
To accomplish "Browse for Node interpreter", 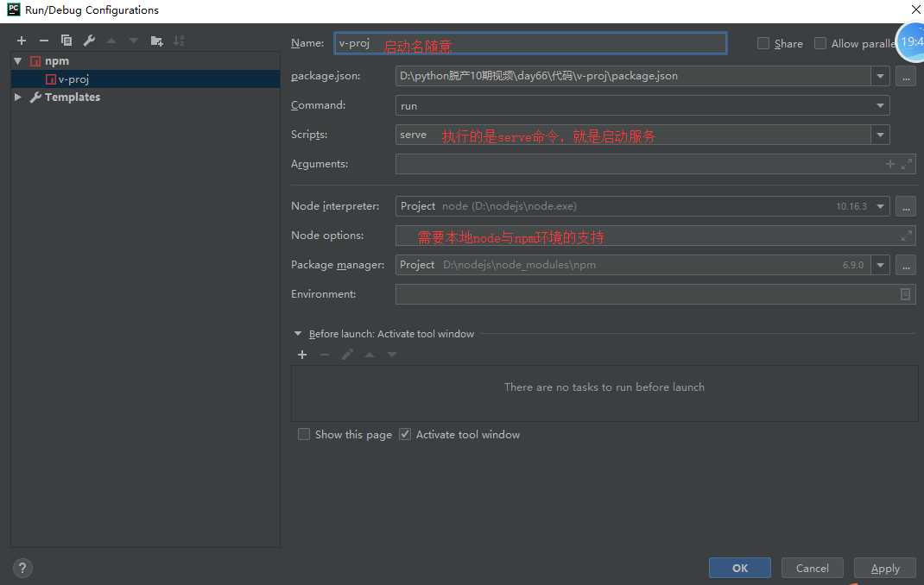I will [x=906, y=206].
